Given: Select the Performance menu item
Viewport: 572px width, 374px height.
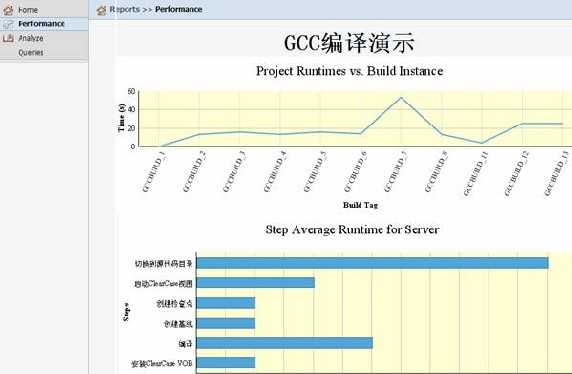Looking at the screenshot, I should 41,24.
